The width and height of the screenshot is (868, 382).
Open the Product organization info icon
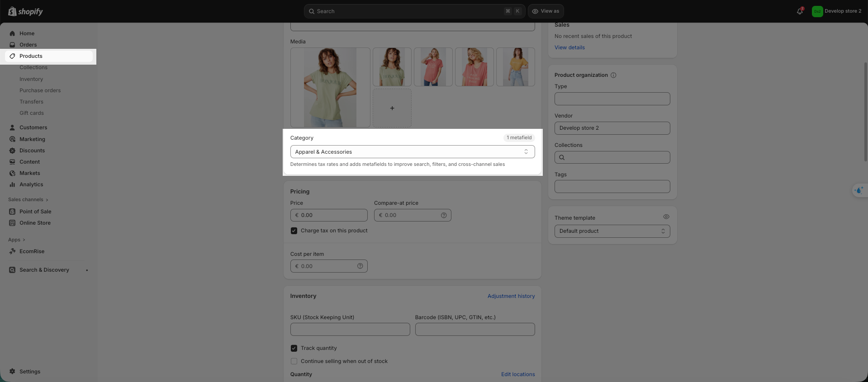(x=613, y=75)
